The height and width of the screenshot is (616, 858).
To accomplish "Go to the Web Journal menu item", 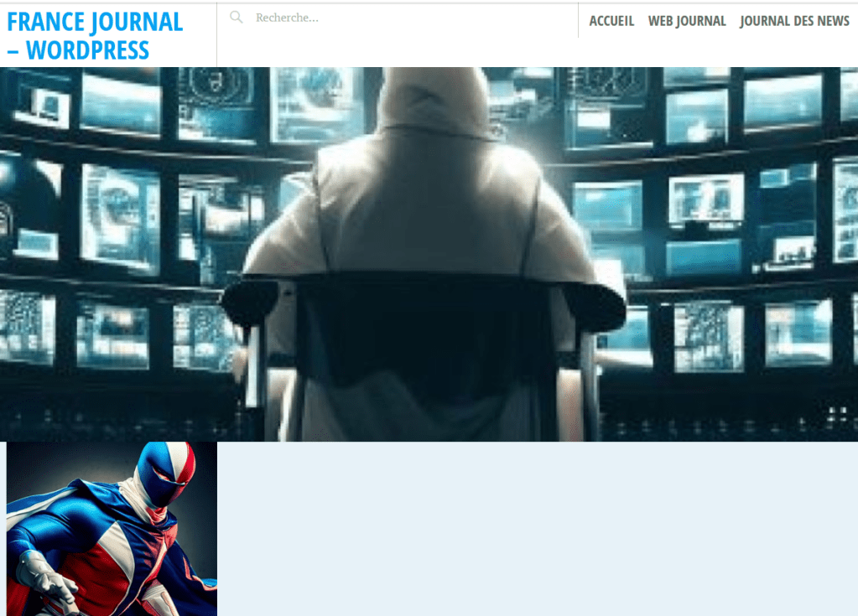I will click(x=687, y=21).
